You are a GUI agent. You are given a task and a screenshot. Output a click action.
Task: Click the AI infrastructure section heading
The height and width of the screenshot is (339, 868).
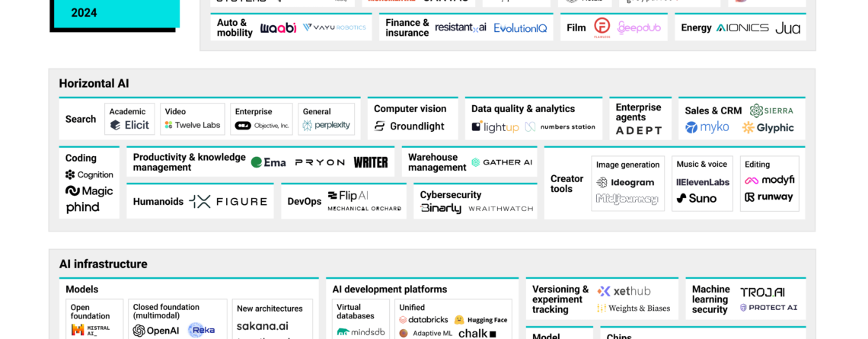point(103,264)
